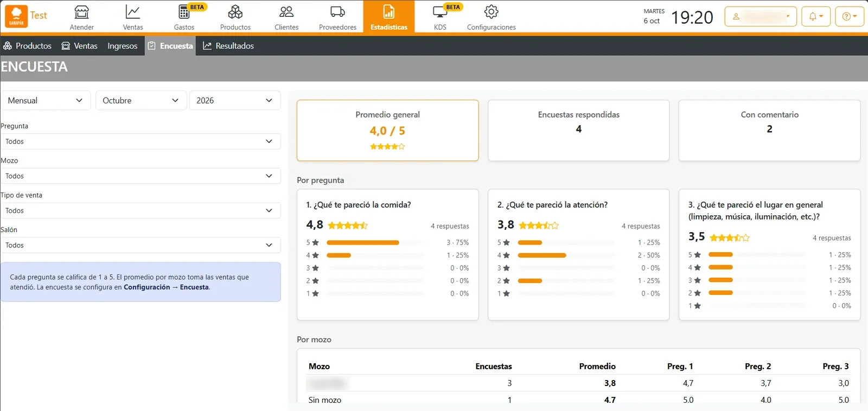This screenshot has width=868, height=411.
Task: Open the Productos boxes icon in top bar
Action: click(235, 12)
